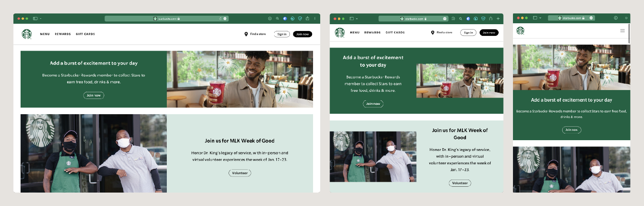Click Find a store in the middle window
This screenshot has width=644, height=206.
[x=441, y=32]
